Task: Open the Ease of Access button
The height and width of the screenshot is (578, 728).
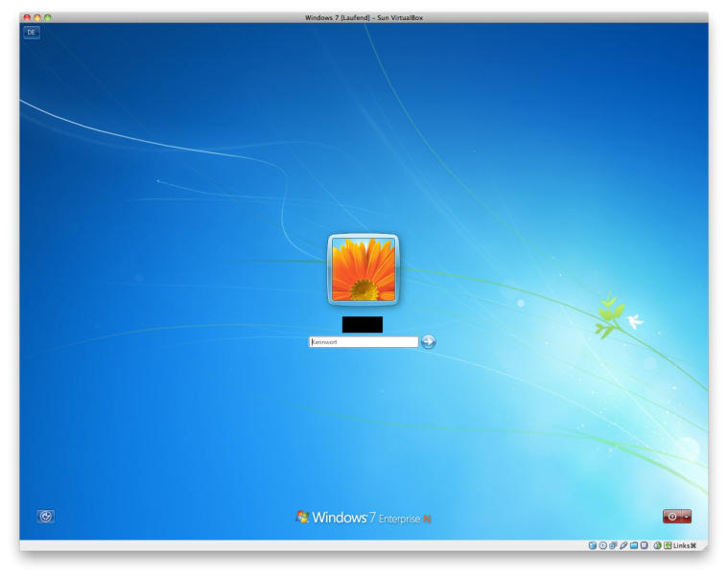Action: click(x=45, y=516)
